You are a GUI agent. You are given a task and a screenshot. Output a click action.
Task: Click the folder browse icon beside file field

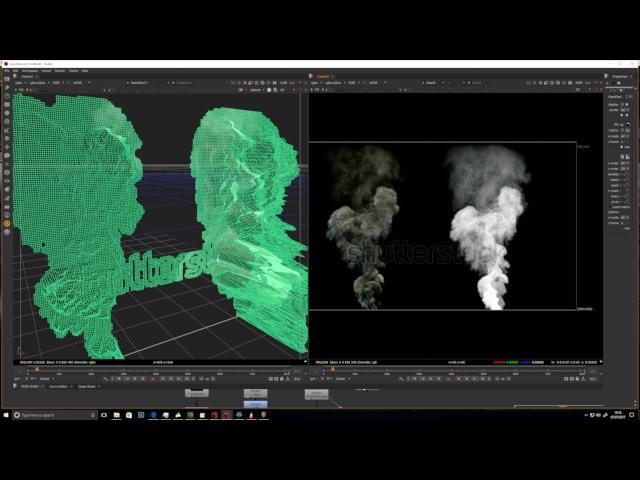[629, 124]
